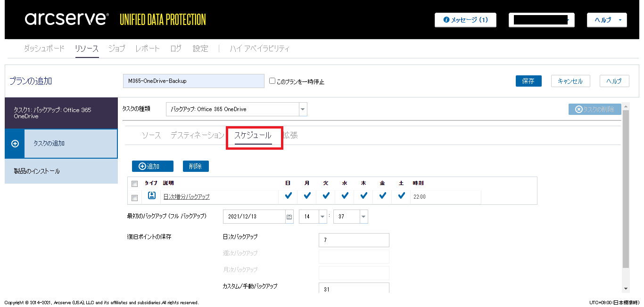
Task: Click the vertical scrollbar of the task panel
Action: click(626, 188)
